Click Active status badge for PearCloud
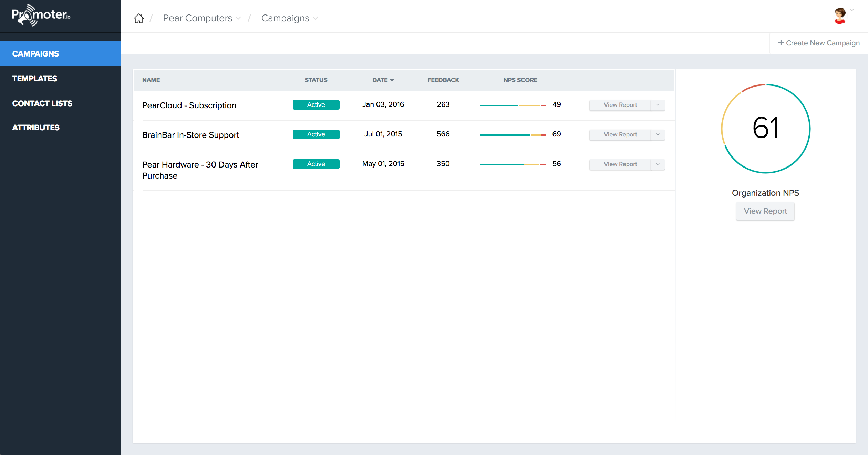Screen dimensions: 868x455 (316, 105)
